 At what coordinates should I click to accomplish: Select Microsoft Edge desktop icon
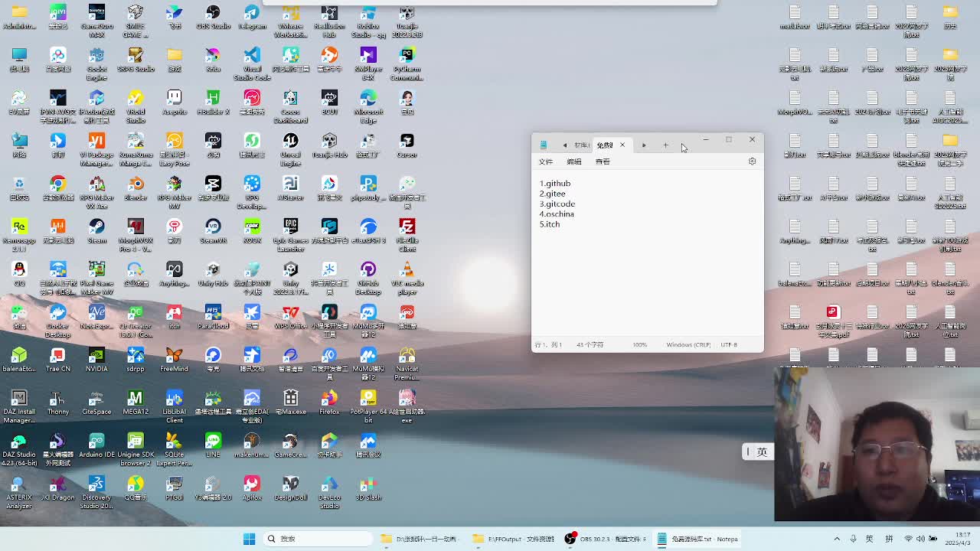coord(368,107)
